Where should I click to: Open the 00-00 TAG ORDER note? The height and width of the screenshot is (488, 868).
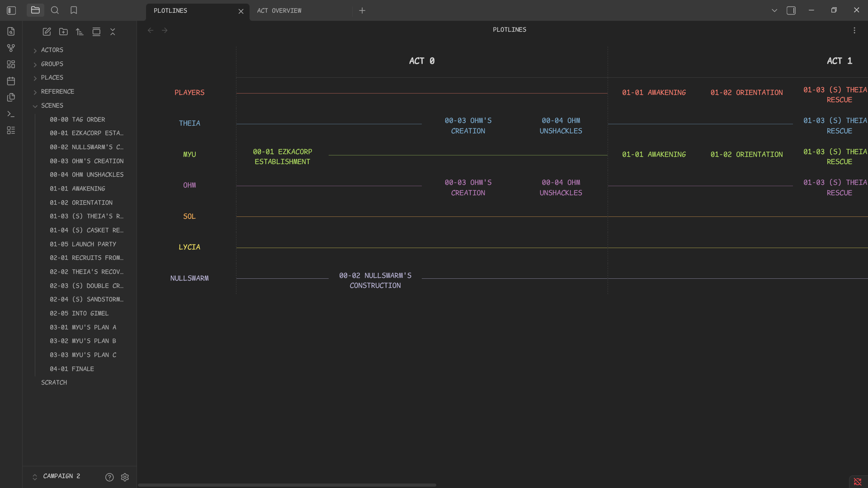[x=77, y=120]
